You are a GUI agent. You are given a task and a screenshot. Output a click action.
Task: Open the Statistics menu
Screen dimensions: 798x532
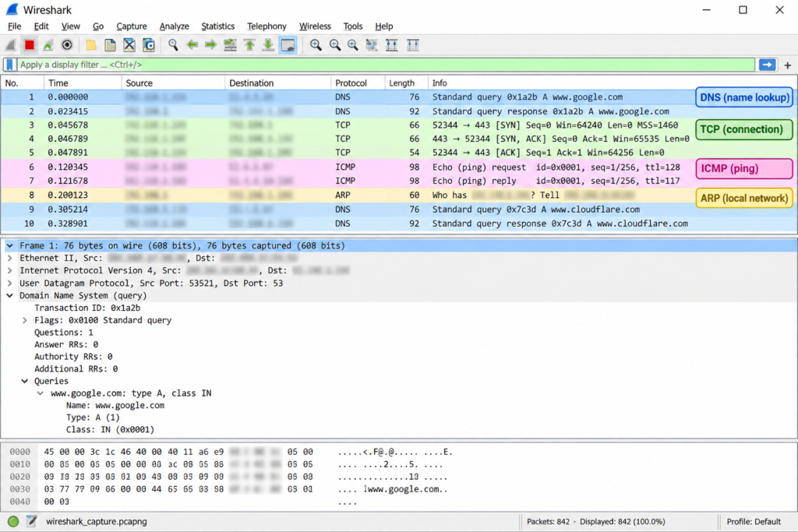(218, 26)
